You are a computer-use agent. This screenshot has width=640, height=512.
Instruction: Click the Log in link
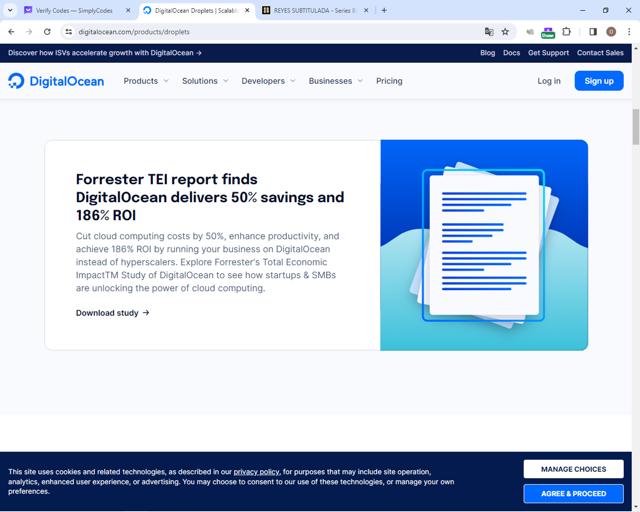pyautogui.click(x=549, y=81)
